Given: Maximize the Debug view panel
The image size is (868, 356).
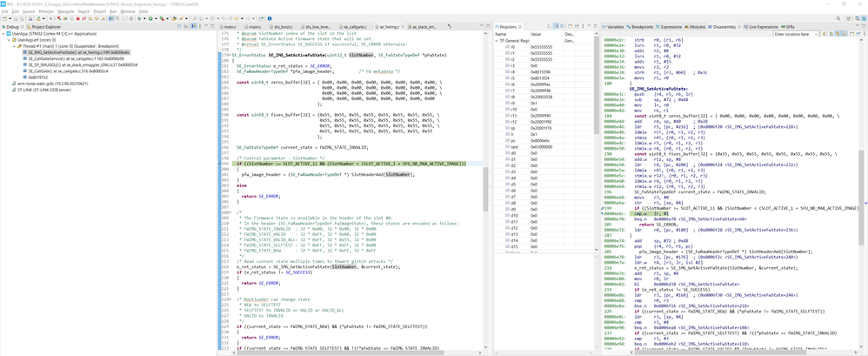Looking at the screenshot, I should pos(212,27).
